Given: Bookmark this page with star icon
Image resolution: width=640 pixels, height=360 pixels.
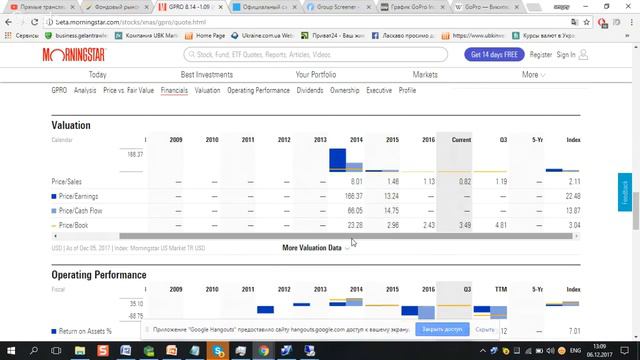Looking at the screenshot, I should point(587,22).
